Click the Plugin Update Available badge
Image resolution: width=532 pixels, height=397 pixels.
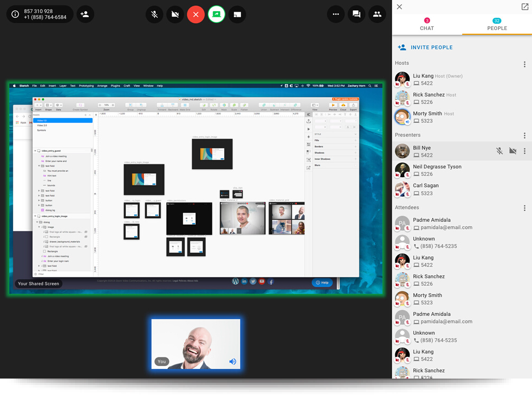[345, 99]
